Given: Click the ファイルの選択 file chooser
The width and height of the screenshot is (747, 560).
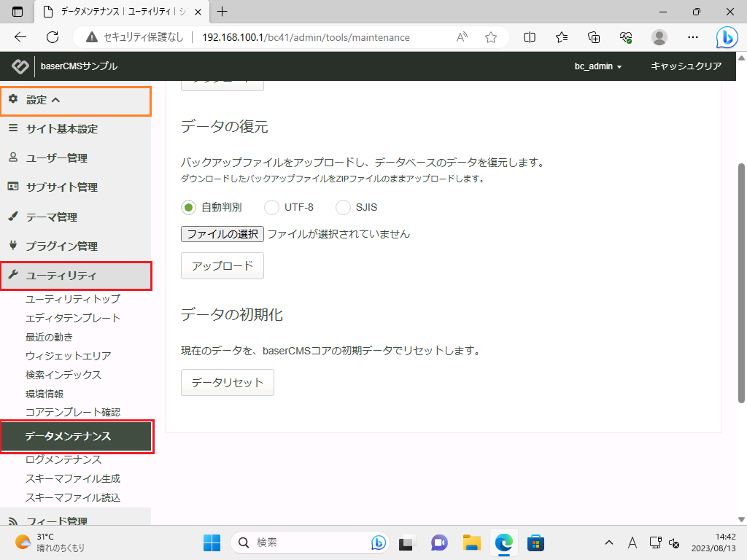Looking at the screenshot, I should [222, 234].
